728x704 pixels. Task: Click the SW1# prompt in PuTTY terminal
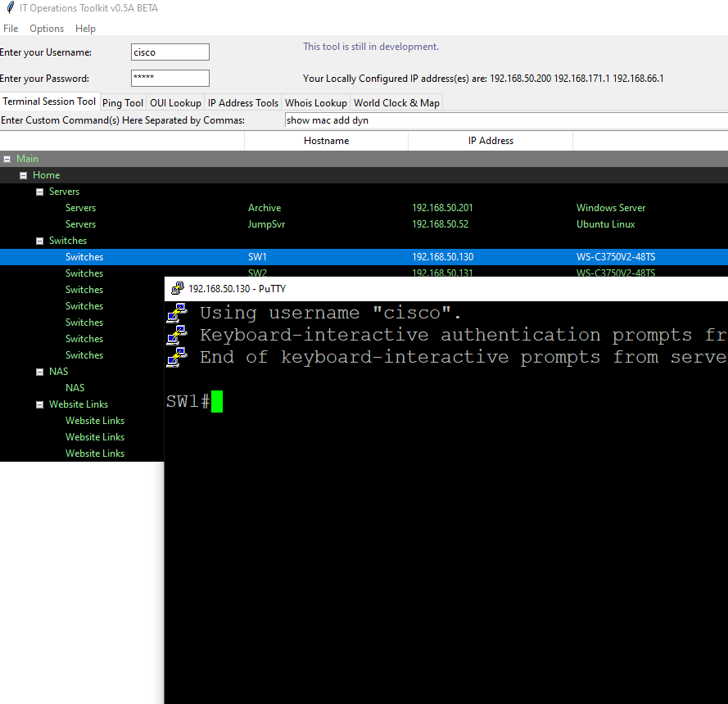coord(188,401)
